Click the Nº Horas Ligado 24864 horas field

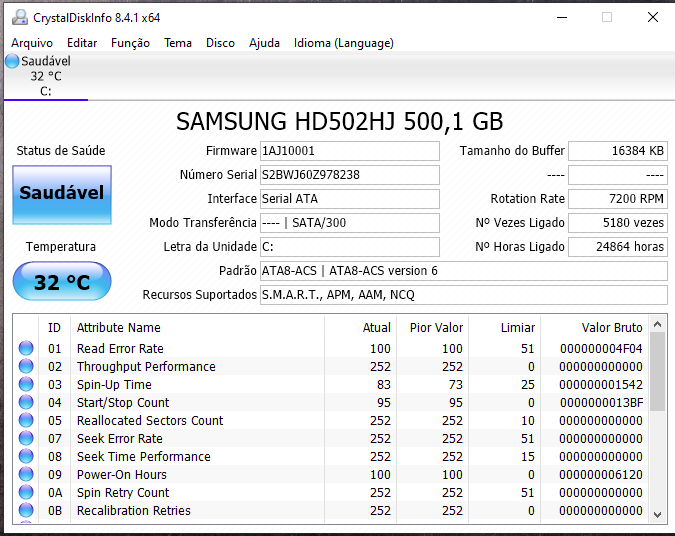(618, 247)
